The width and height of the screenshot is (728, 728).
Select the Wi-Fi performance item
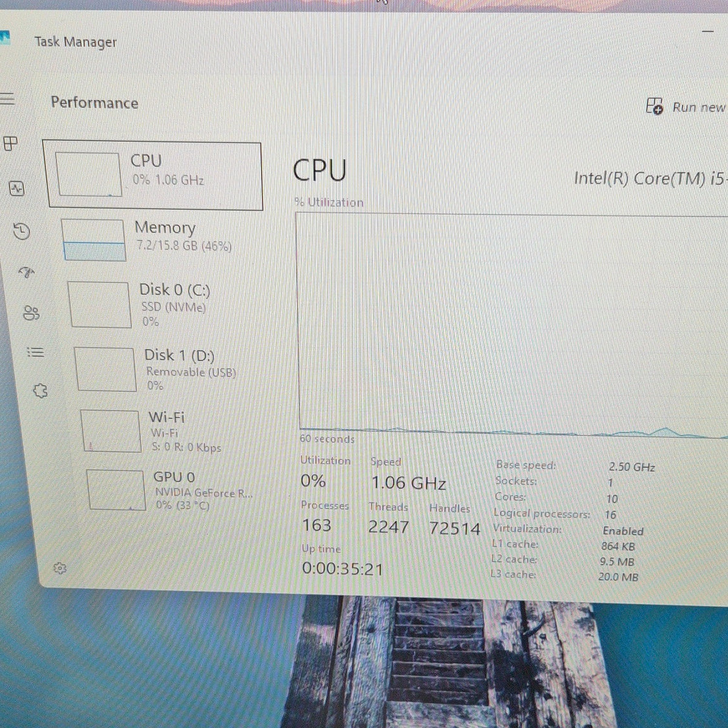(x=171, y=432)
